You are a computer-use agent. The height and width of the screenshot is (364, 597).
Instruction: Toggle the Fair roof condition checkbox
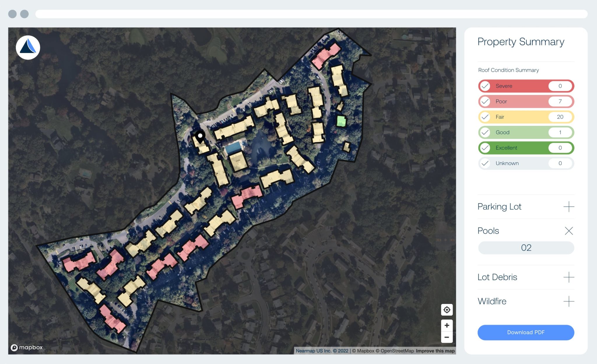[x=485, y=117]
